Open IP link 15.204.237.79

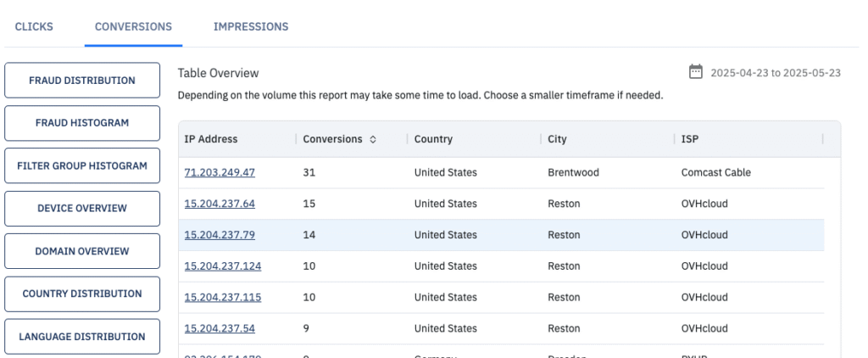(x=220, y=235)
